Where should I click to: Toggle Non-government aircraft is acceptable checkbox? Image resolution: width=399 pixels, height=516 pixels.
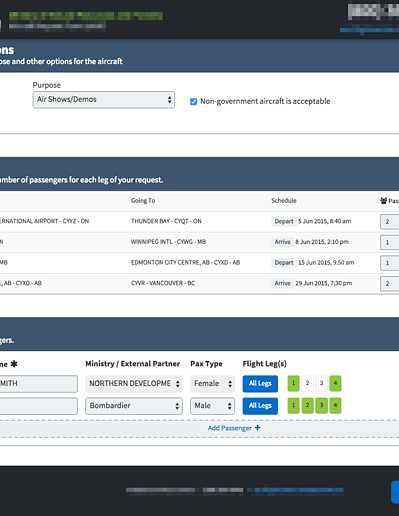point(193,101)
